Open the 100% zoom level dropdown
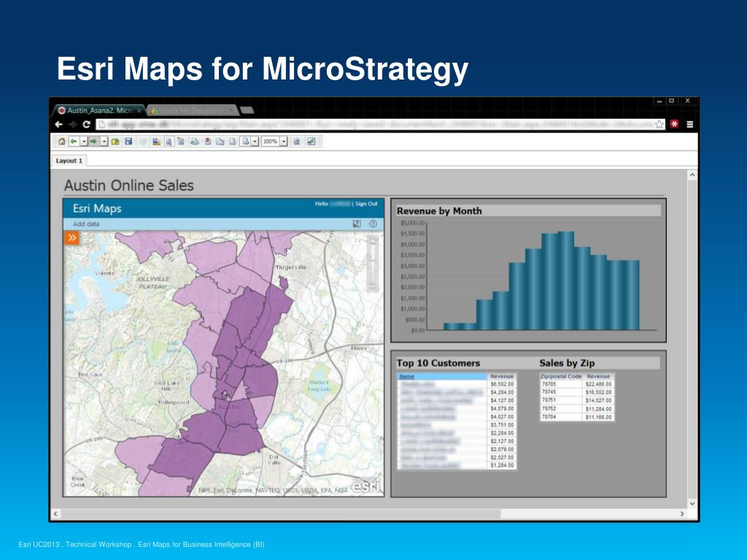This screenshot has width=747, height=560. point(284,141)
